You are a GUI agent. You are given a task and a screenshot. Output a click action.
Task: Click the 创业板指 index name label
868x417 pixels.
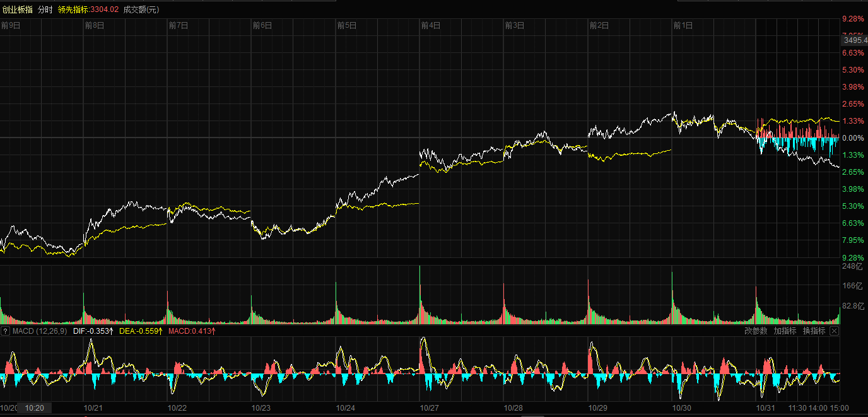16,9
